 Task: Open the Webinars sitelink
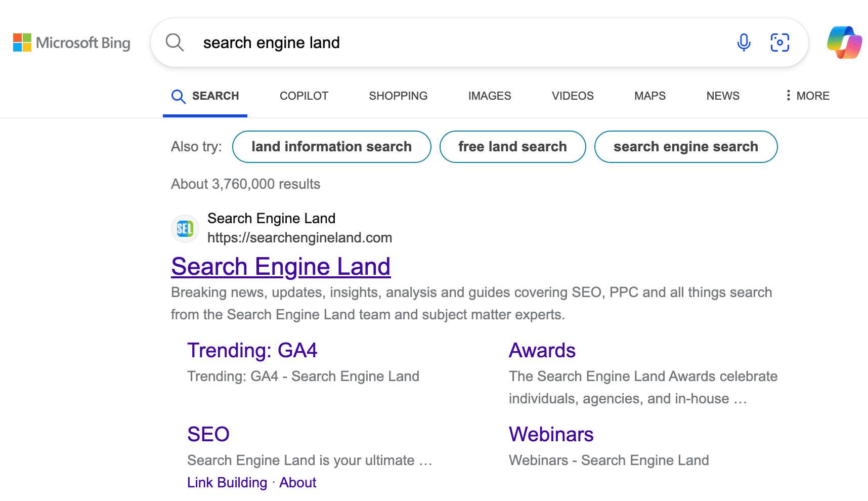click(x=551, y=434)
